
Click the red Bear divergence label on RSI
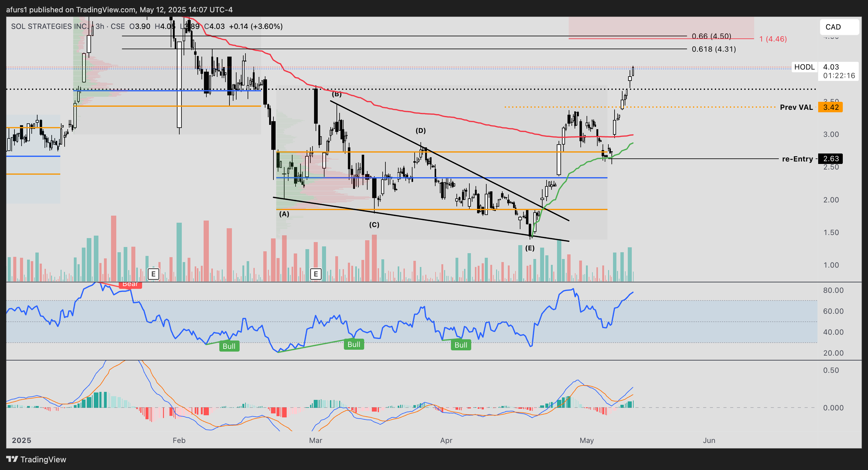[x=130, y=285]
